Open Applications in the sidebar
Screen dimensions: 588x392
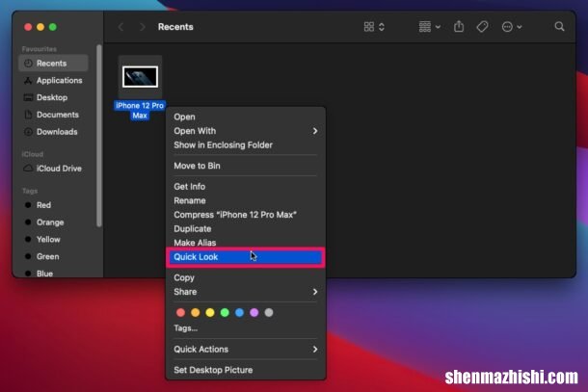(x=53, y=80)
